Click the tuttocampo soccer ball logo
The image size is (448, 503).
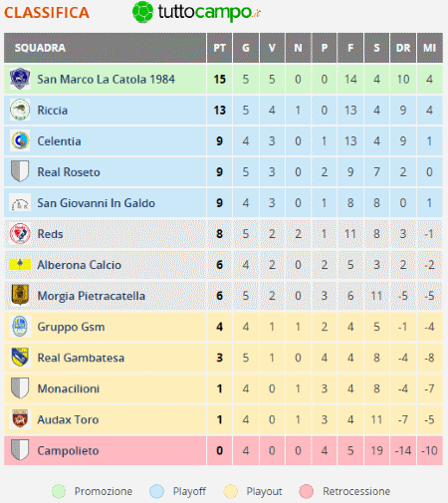click(x=142, y=12)
